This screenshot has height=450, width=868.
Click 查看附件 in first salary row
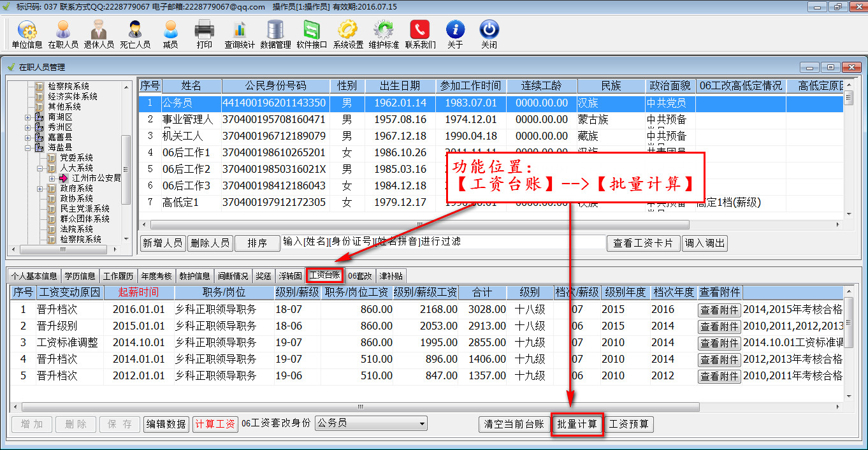click(x=720, y=310)
